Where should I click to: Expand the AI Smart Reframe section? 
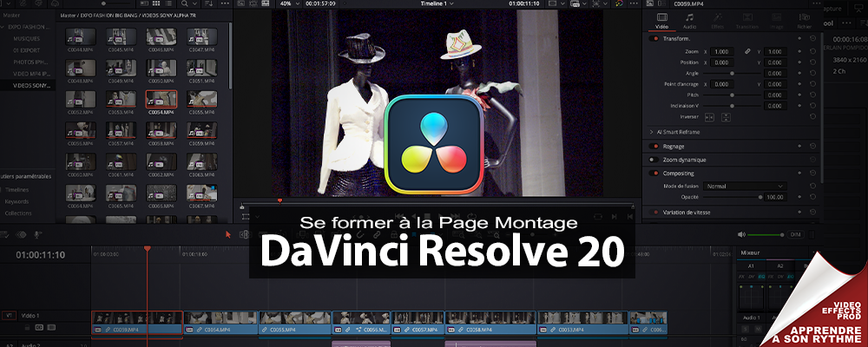click(651, 132)
